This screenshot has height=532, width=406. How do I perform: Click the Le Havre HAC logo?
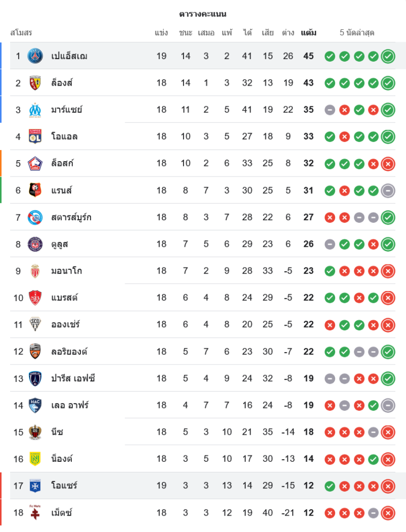35,405
